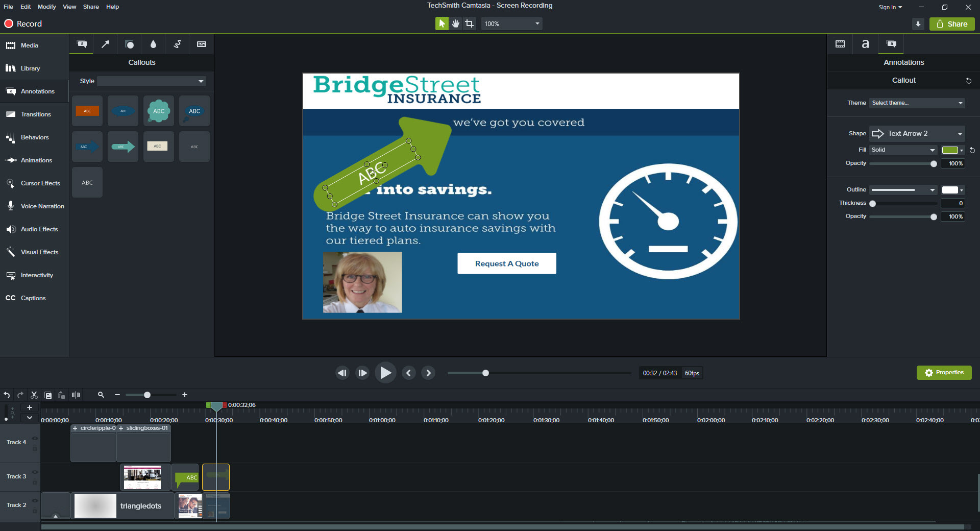Viewport: 980px width, 531px height.
Task: Expand track options chevron below add
Action: [30, 418]
